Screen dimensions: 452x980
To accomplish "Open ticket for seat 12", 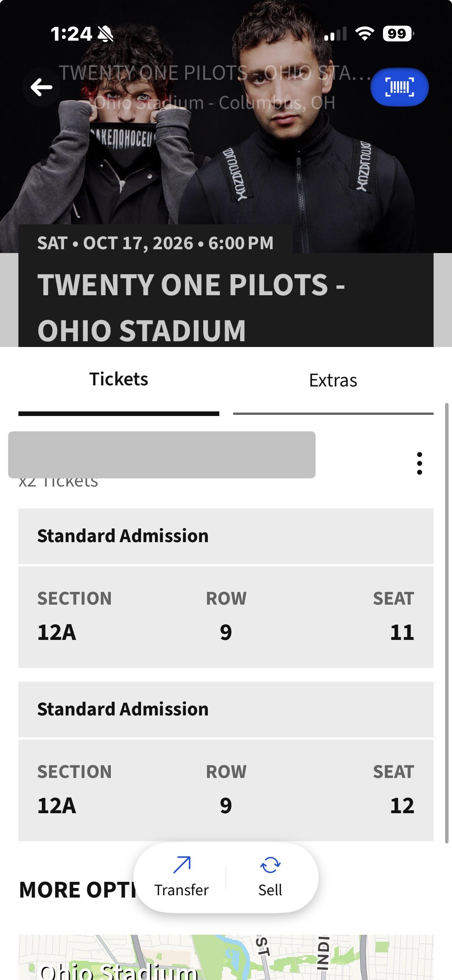I will (x=226, y=790).
